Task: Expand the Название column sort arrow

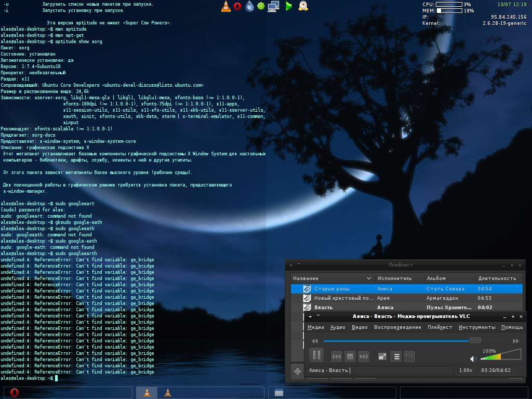Action: click(x=369, y=278)
